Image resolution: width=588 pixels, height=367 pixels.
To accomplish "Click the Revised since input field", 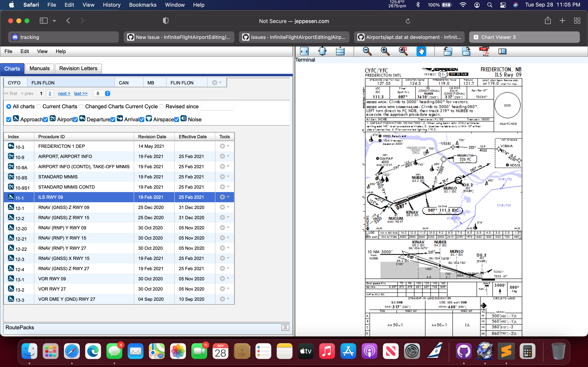I will 217,106.
